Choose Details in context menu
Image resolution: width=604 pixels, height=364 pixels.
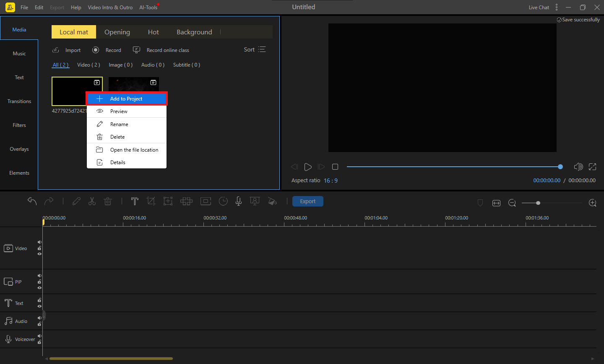127,163
